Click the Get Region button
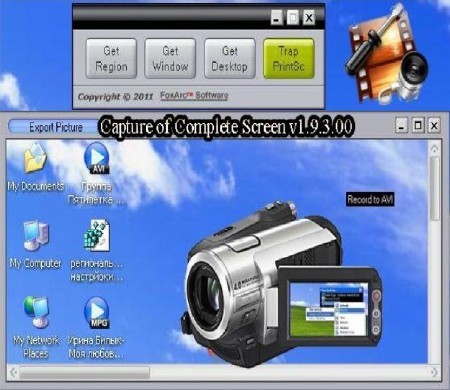 (x=111, y=59)
